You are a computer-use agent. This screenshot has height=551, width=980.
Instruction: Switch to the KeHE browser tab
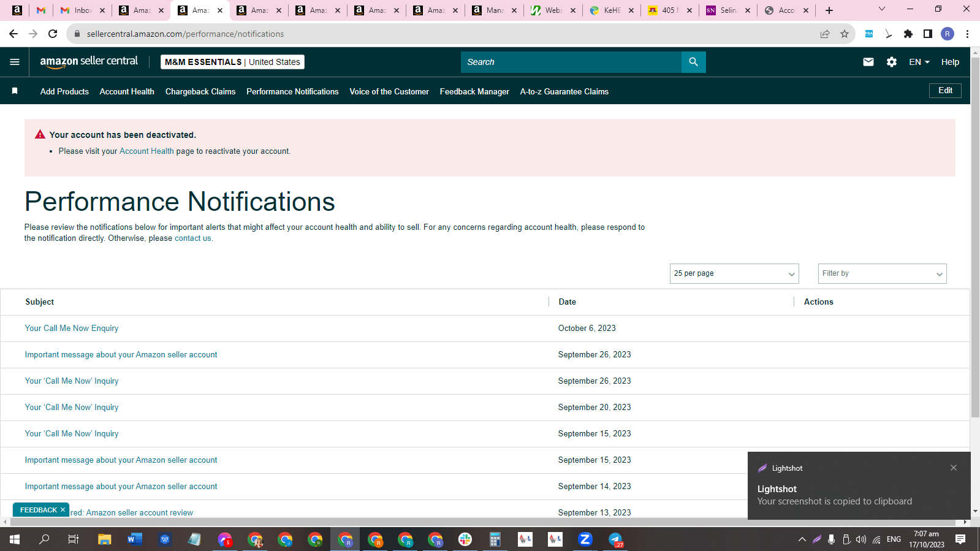(x=612, y=10)
